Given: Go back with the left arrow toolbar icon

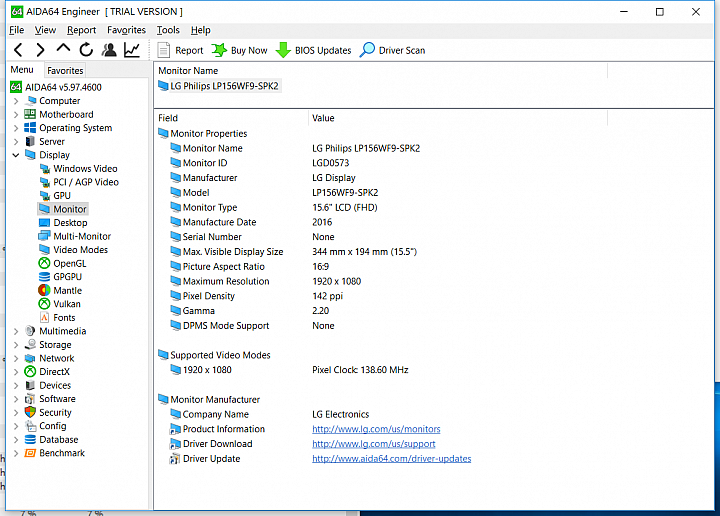Looking at the screenshot, I should (18, 50).
